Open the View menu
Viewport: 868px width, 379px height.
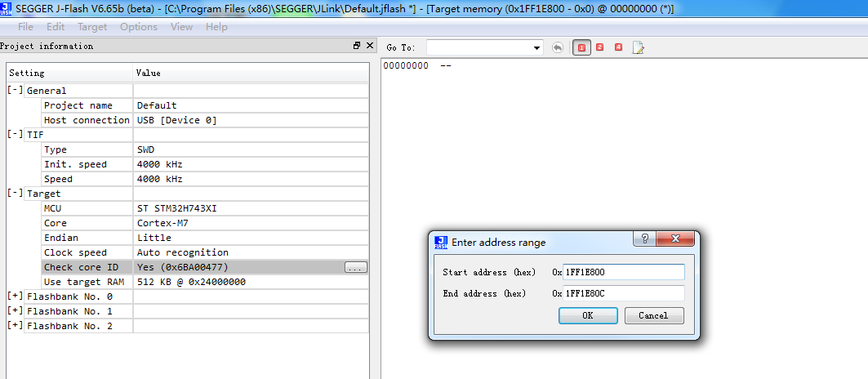181,27
